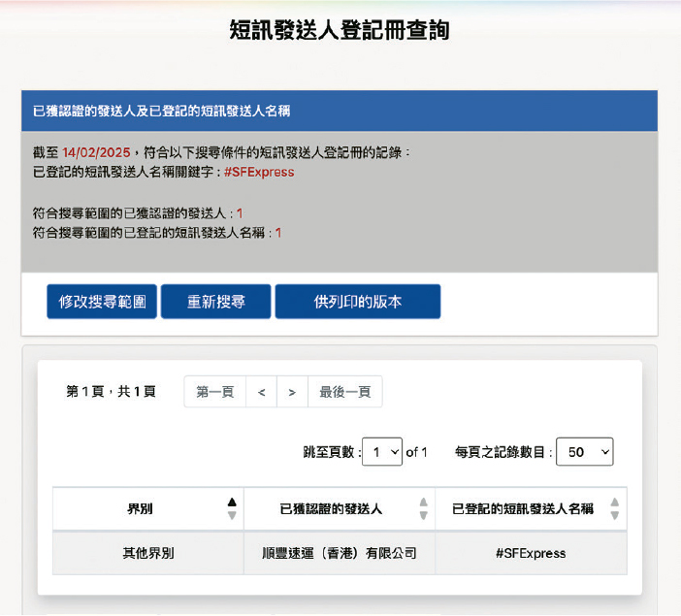Sort by 已登記的短訊發送人名稱 column arrows
Viewport: 681px width, 616px height.
click(x=615, y=508)
